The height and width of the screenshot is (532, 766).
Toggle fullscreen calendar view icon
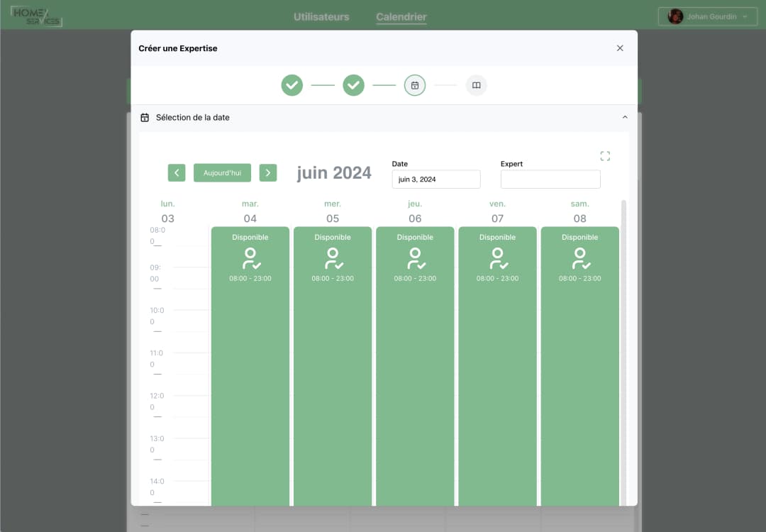pos(605,156)
